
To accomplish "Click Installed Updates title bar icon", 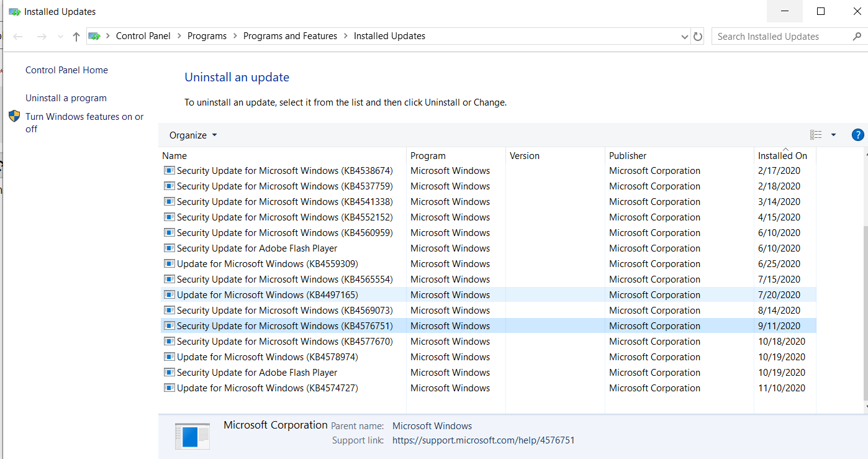I will [x=14, y=11].
